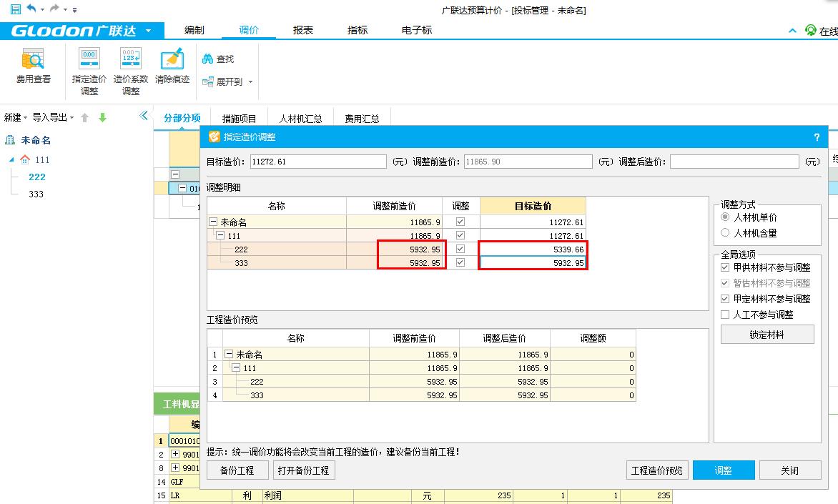This screenshot has width=838, height=504.
Task: Click the 调整后造价 field
Action: coord(734,162)
